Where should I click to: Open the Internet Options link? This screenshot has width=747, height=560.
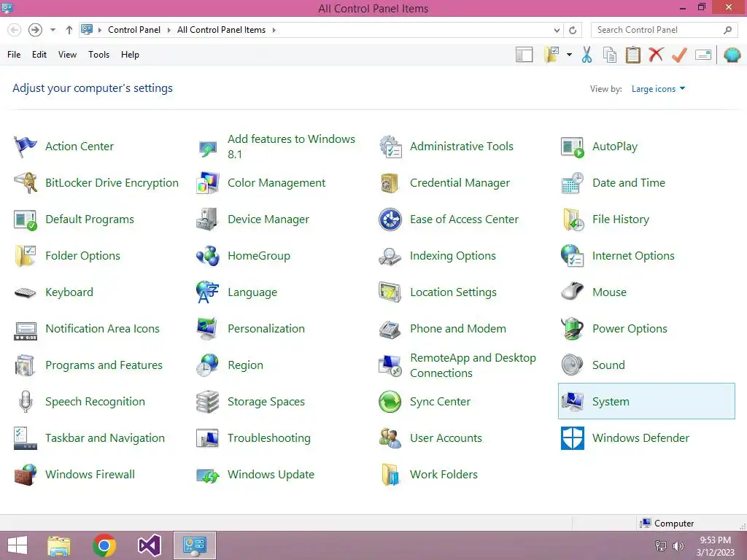point(633,256)
